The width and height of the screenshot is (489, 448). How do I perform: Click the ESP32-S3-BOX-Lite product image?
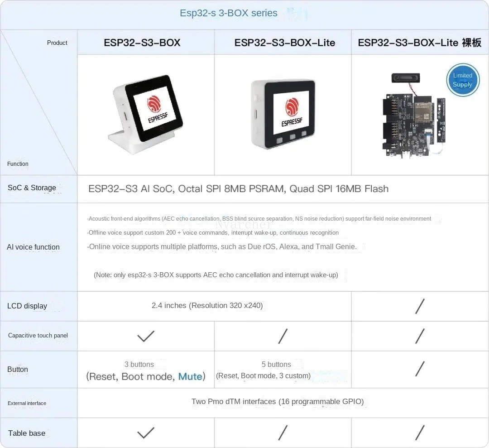283,114
